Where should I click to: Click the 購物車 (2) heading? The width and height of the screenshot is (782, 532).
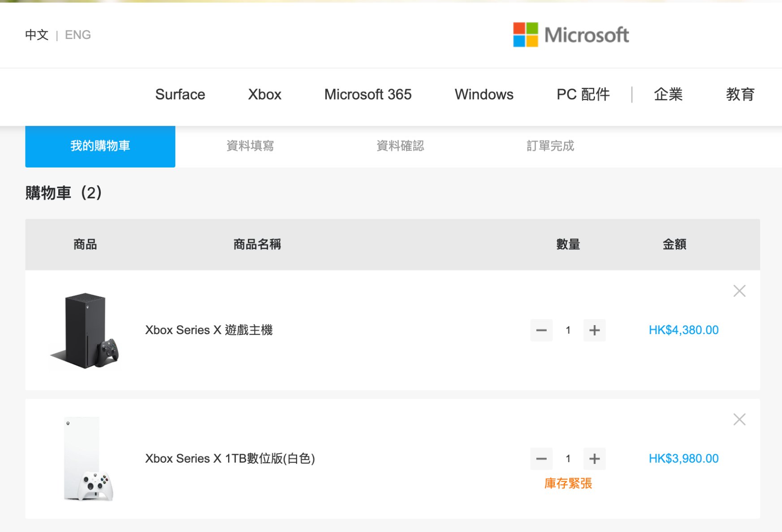click(x=64, y=193)
